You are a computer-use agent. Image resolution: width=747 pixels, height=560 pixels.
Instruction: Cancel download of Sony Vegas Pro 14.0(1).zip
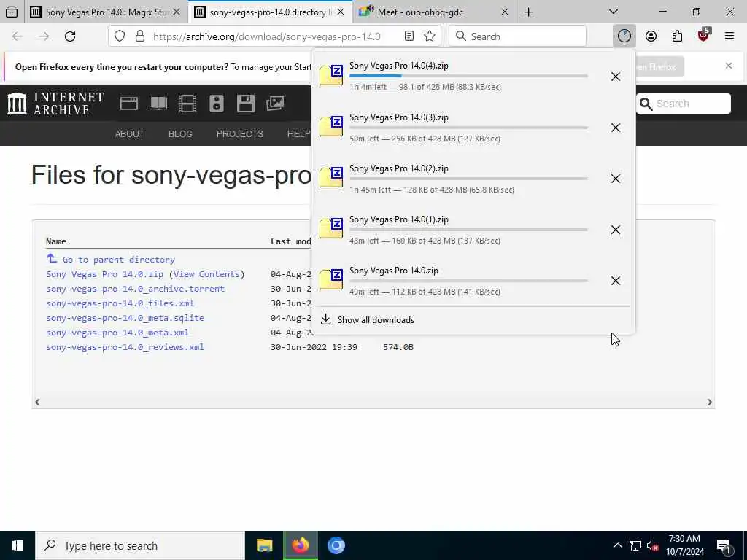point(616,230)
